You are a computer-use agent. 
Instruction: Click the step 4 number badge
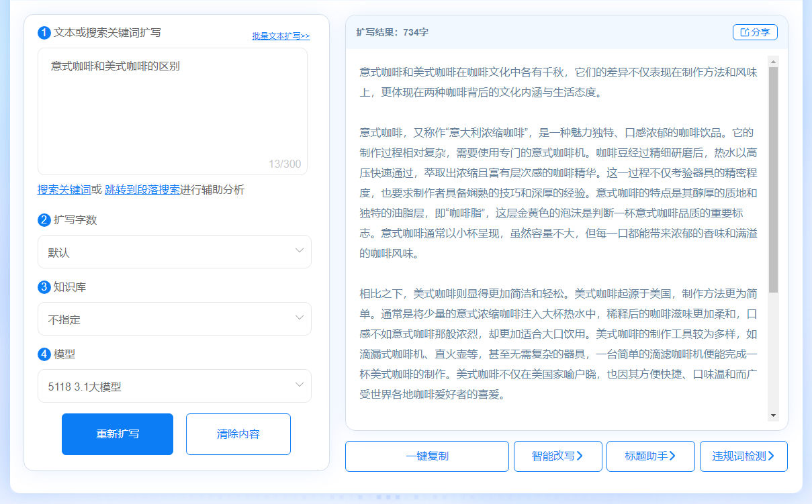pos(44,354)
